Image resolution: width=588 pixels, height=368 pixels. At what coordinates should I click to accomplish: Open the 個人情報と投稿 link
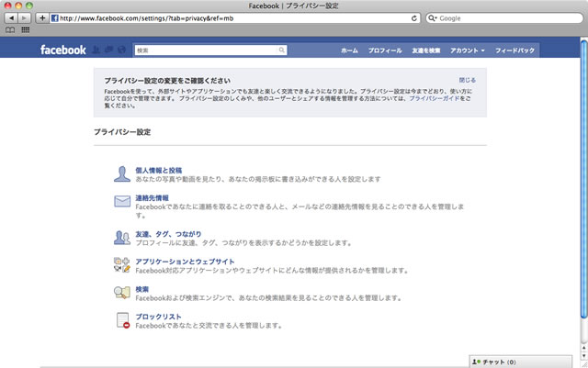click(x=159, y=170)
